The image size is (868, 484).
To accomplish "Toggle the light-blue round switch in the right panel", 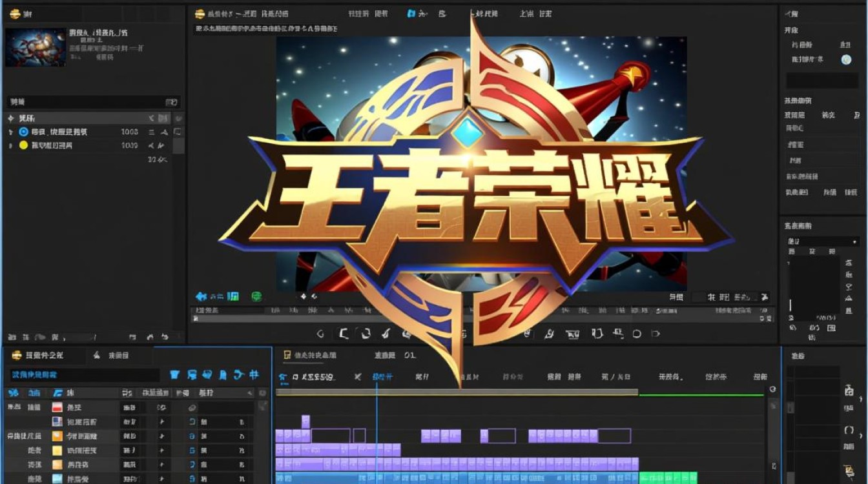I will (846, 59).
